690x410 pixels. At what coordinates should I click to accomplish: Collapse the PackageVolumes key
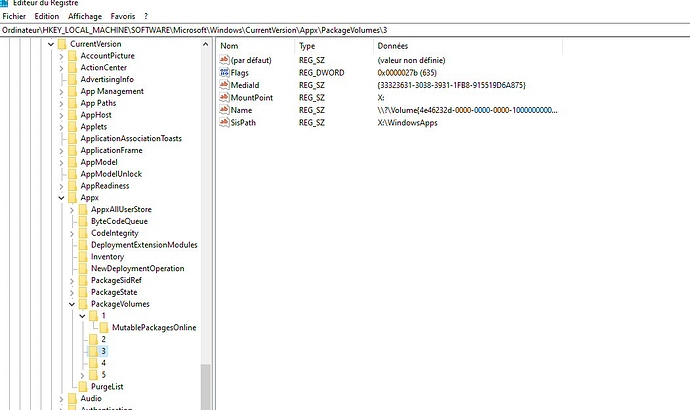72,304
